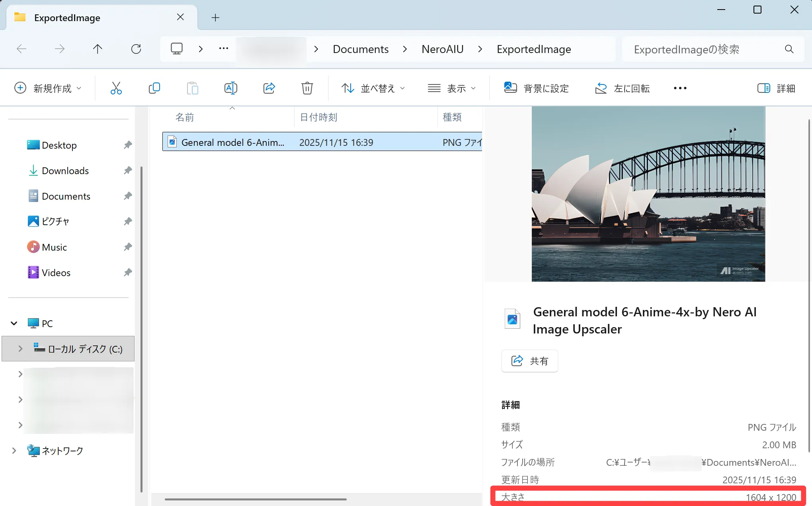
Task: Click the Refresh icon
Action: 136,49
